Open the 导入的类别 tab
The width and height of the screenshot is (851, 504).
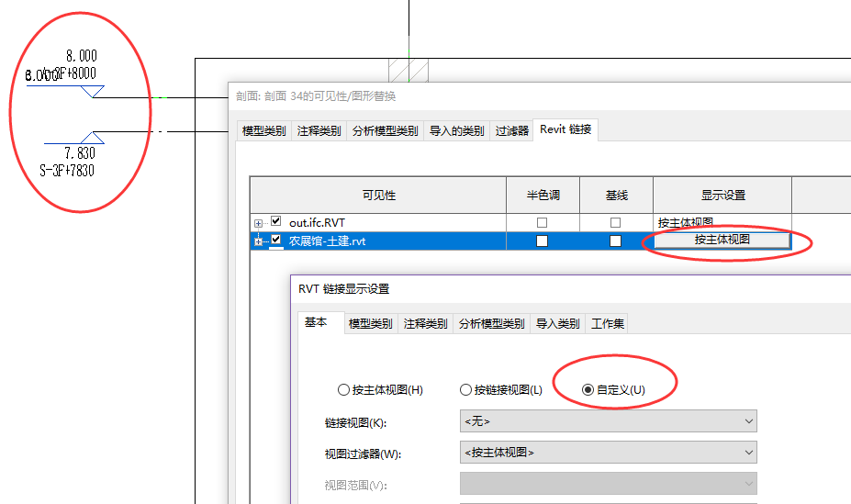[456, 130]
